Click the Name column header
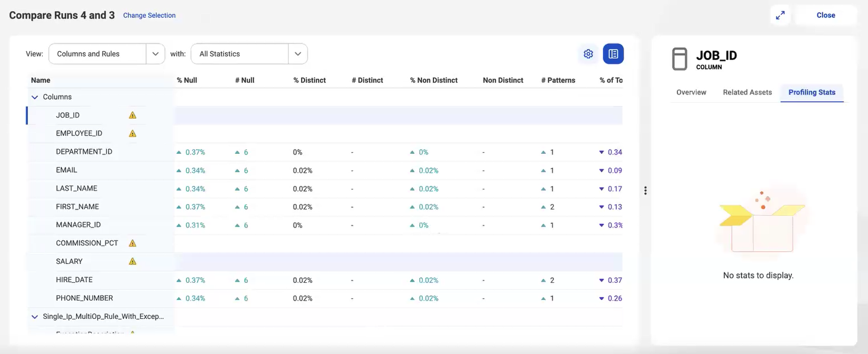868x354 pixels. pos(40,80)
